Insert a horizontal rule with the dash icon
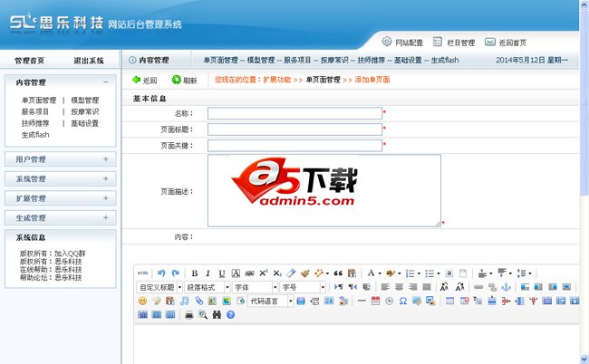 pyautogui.click(x=362, y=301)
